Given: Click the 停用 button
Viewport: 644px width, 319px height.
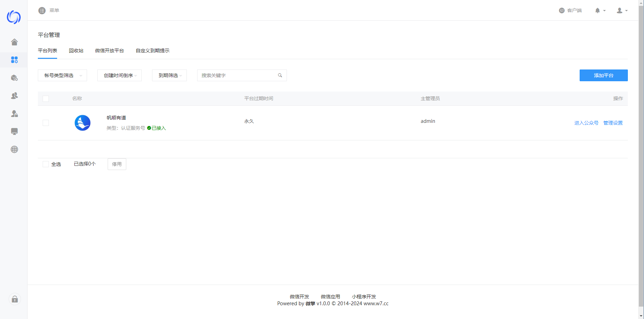Looking at the screenshot, I should pos(117,164).
